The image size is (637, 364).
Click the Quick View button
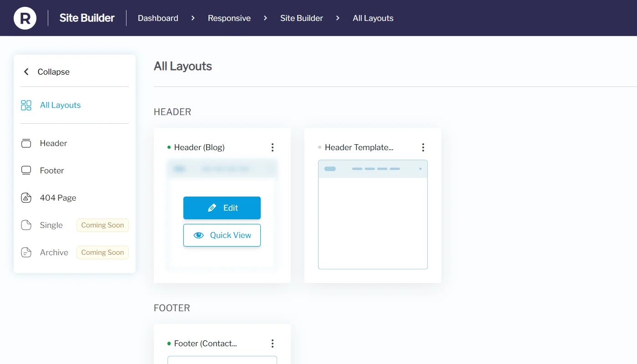(222, 235)
